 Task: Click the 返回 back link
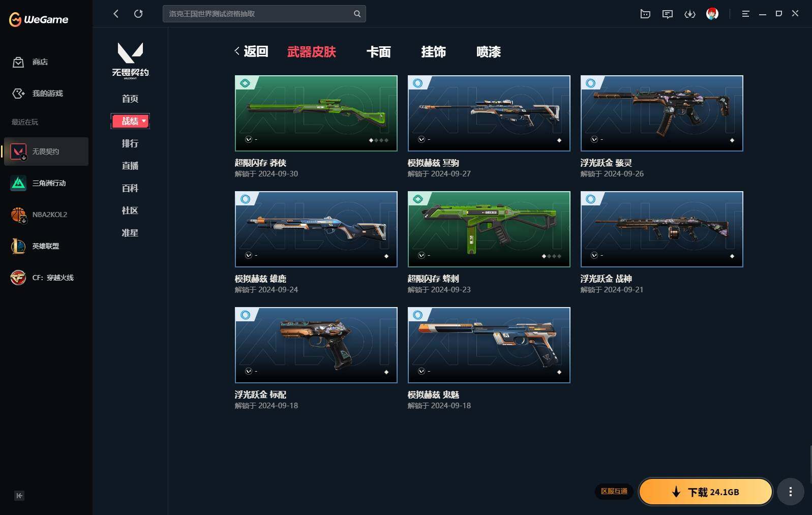tap(251, 51)
